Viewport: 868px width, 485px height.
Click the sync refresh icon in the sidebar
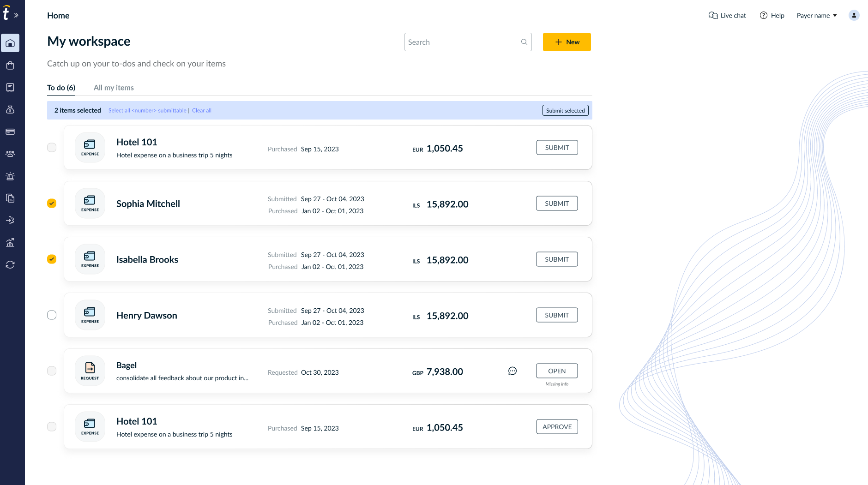pyautogui.click(x=10, y=264)
